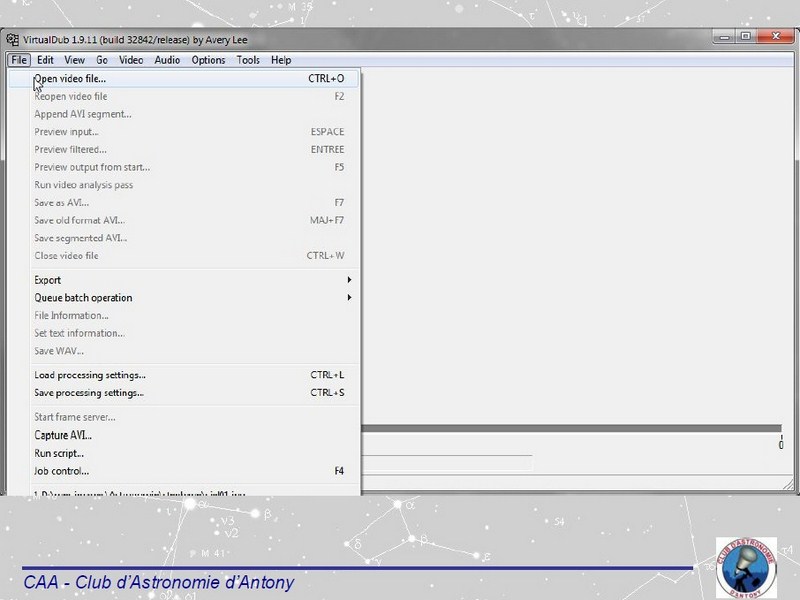Expand the Export submenu
The height and width of the screenshot is (600, 800).
48,280
